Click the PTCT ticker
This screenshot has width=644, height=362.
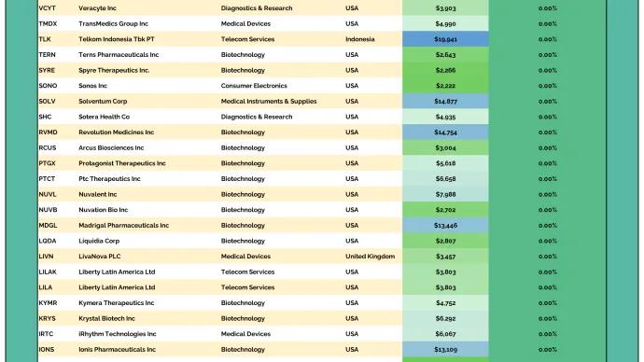(x=47, y=179)
